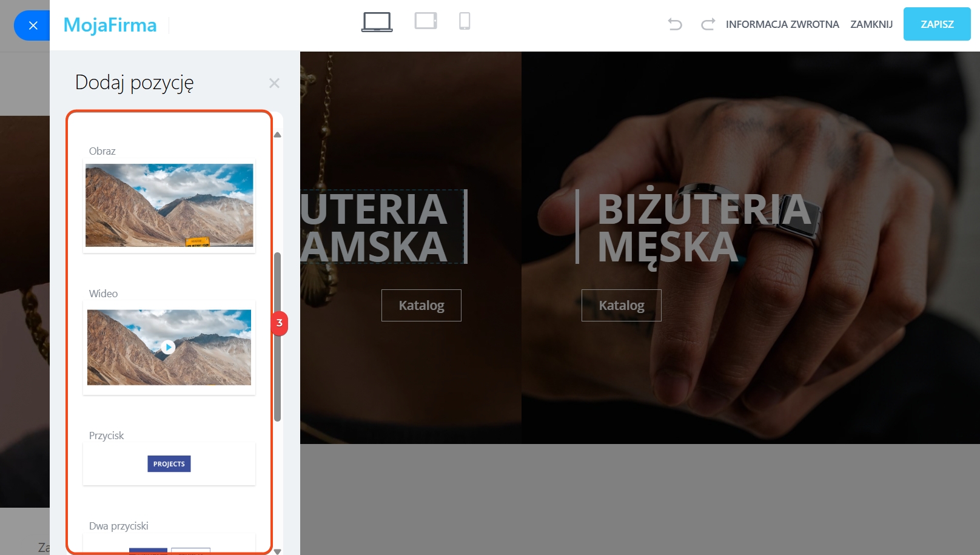Undo the last change
The image size is (980, 555).
click(x=675, y=24)
